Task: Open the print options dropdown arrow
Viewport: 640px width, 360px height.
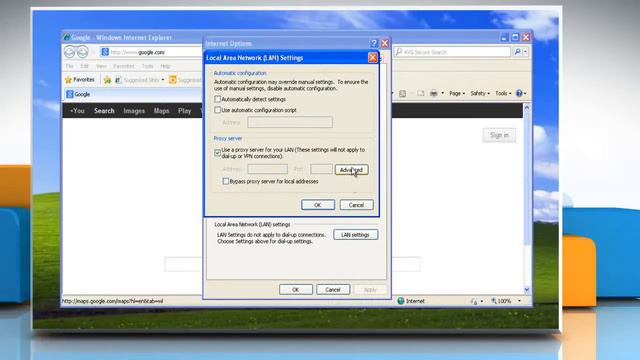Action: tap(442, 93)
